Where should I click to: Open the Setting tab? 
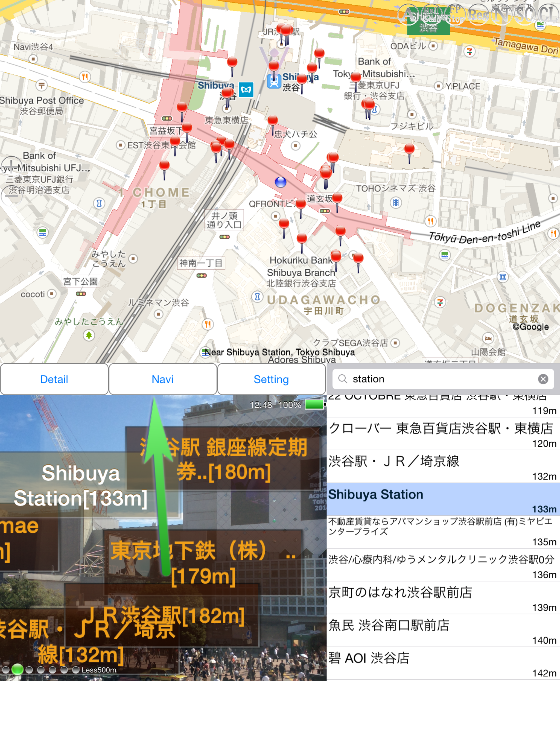coord(271,379)
